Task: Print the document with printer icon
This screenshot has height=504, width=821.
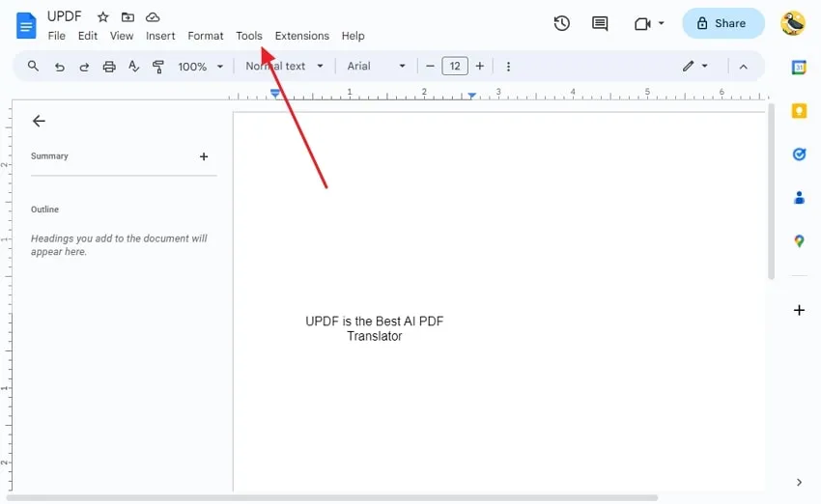Action: (x=109, y=67)
